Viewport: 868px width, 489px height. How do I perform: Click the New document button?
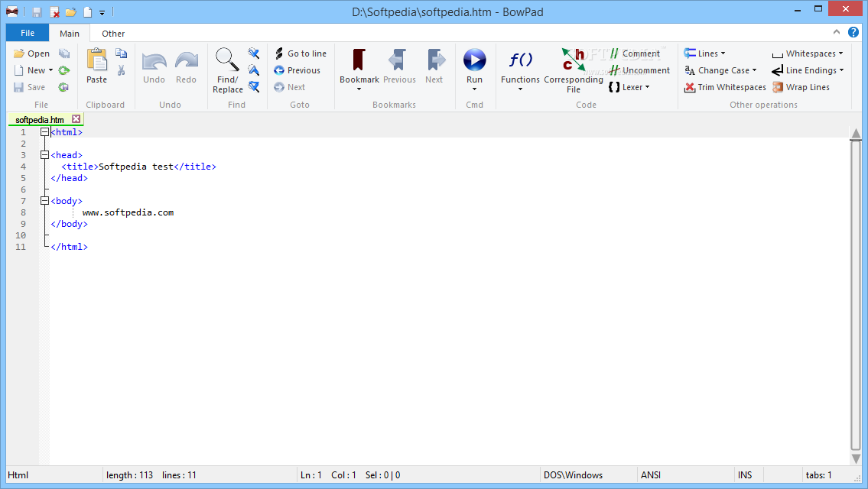point(29,70)
